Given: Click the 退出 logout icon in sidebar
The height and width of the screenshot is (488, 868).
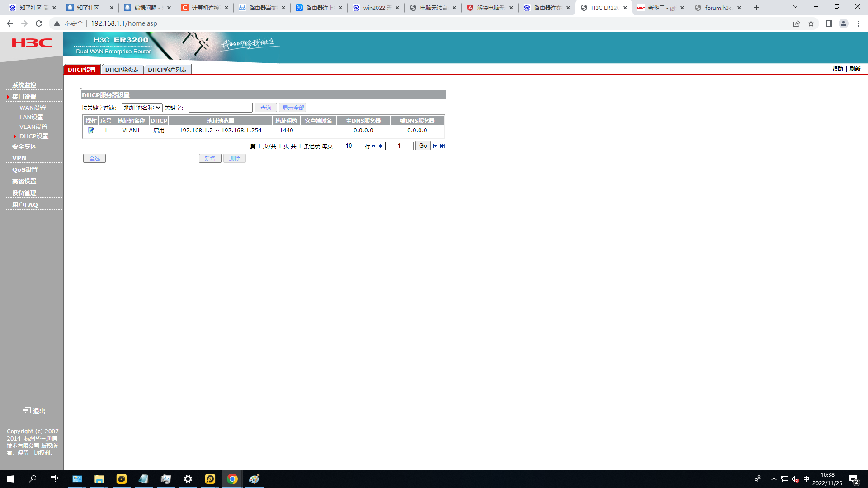Looking at the screenshot, I should coord(28,410).
